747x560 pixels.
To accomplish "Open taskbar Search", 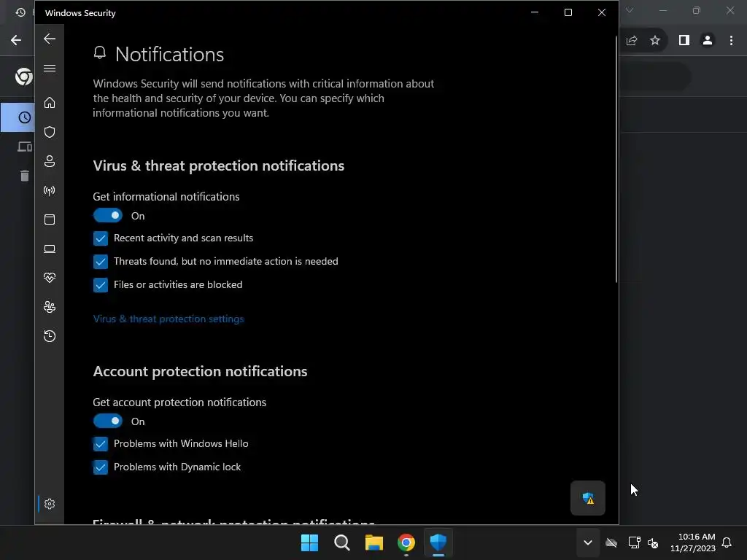I will click(341, 542).
